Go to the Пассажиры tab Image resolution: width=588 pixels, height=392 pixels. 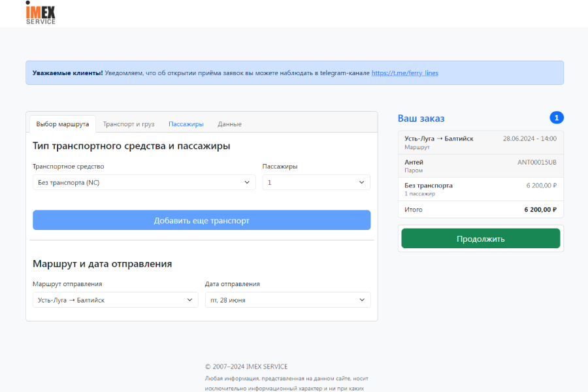pos(186,124)
